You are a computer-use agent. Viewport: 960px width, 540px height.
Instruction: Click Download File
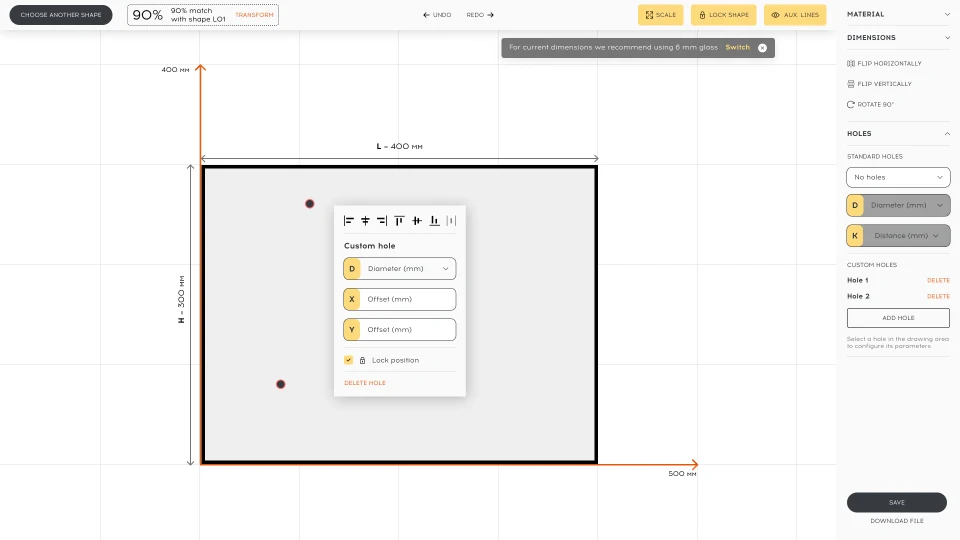[897, 521]
